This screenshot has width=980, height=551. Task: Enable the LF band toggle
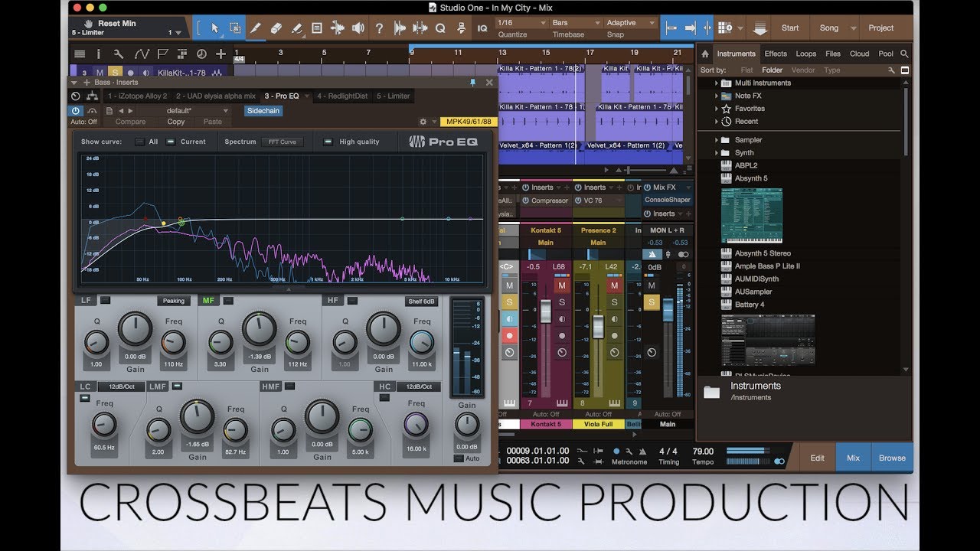click(105, 301)
